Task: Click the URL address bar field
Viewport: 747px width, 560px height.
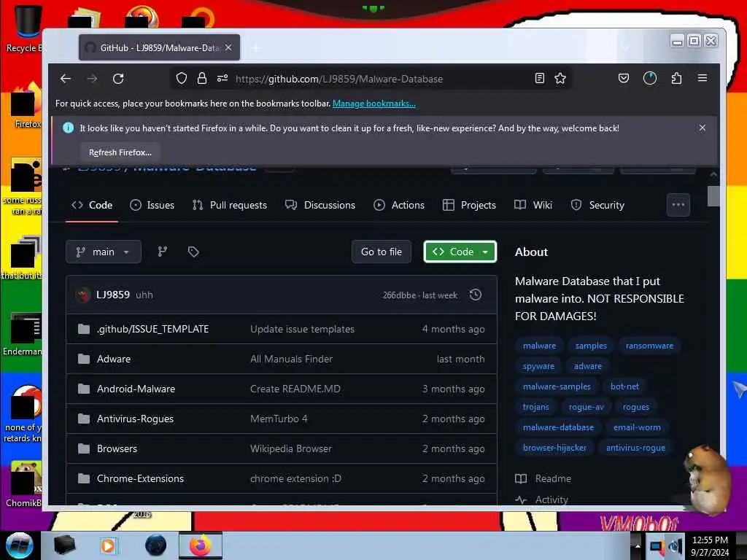Action: 371,79
